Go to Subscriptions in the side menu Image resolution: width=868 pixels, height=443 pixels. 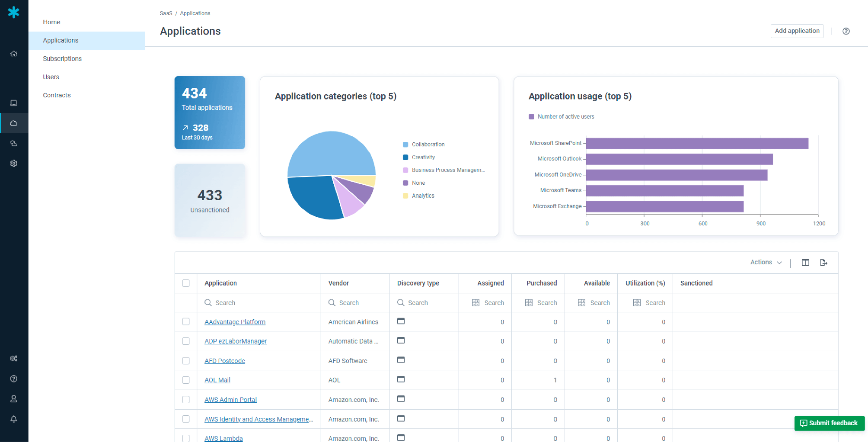pyautogui.click(x=62, y=59)
